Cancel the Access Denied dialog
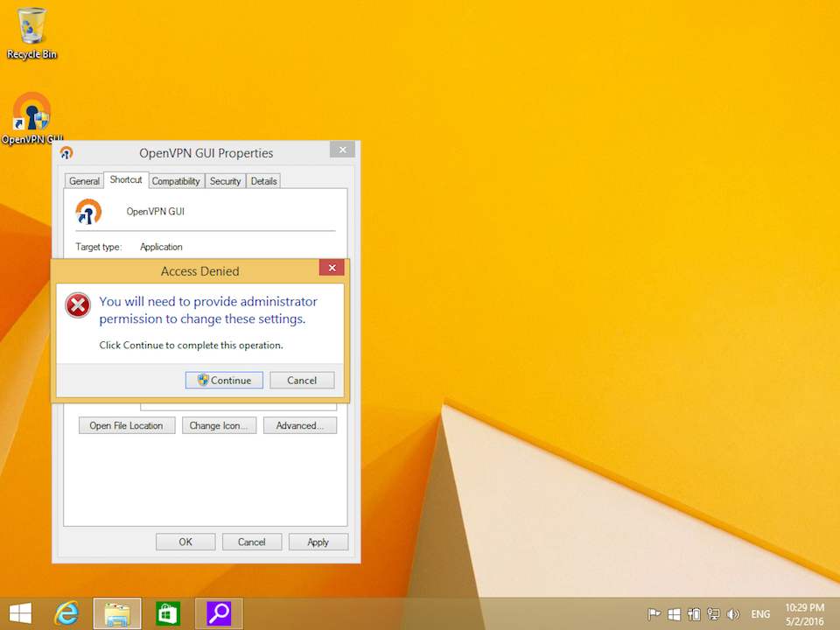Screen dimensions: 840x630 (x=302, y=381)
